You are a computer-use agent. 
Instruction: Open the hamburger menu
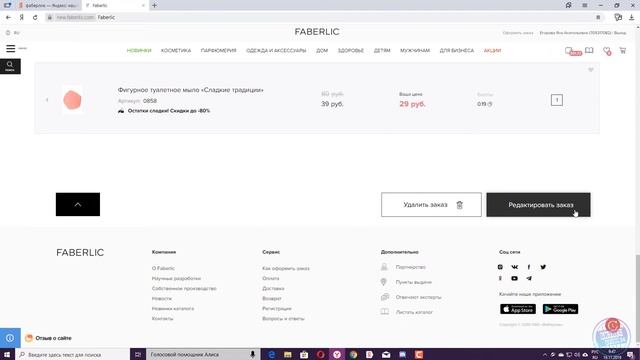coord(11,49)
